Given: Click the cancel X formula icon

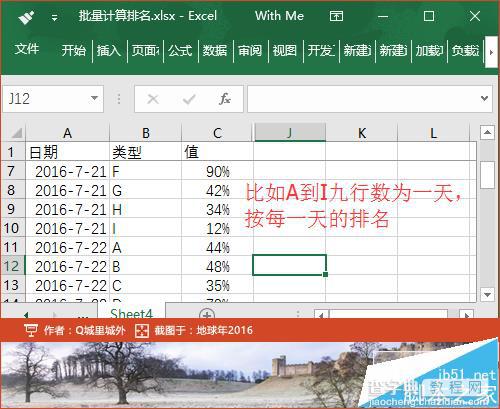Looking at the screenshot, I should click(153, 99).
